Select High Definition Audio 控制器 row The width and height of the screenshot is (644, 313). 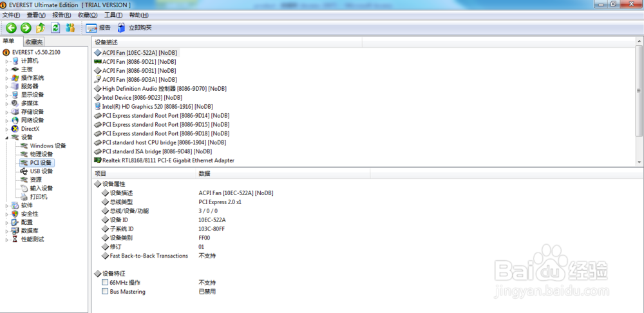coord(160,89)
